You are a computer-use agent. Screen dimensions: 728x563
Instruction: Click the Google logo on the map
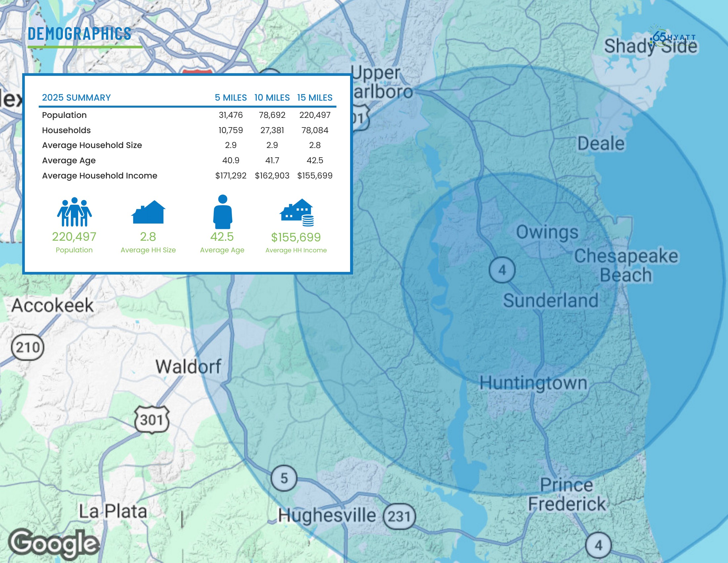(54, 543)
